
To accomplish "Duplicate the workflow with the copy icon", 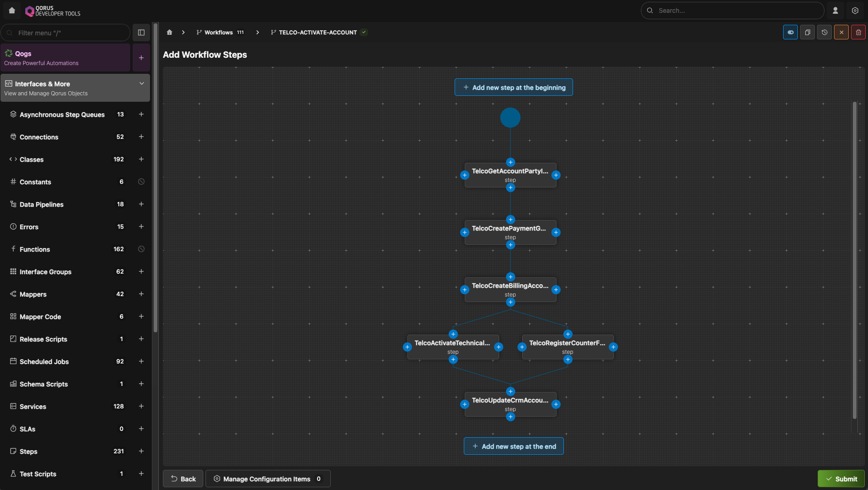I will 807,32.
